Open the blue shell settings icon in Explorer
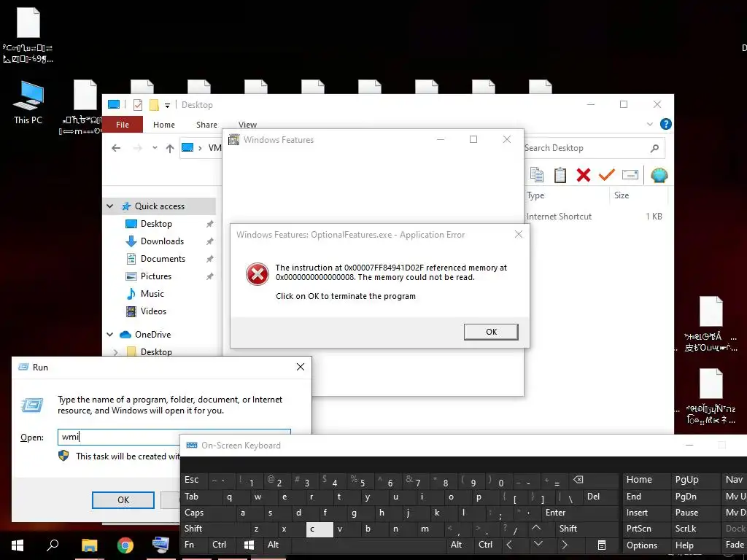The width and height of the screenshot is (747, 560). coord(659,175)
